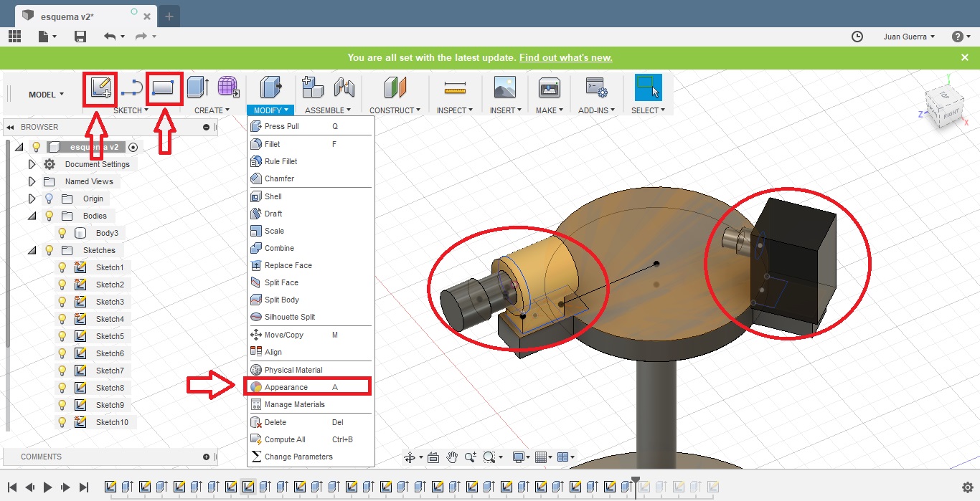Click the Find out what's new link
Viewport: 980px width, 501px height.
pos(565,57)
